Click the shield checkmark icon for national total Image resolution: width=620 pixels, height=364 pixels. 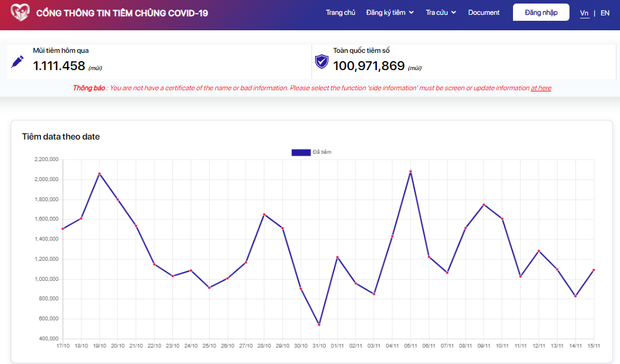[x=322, y=61]
